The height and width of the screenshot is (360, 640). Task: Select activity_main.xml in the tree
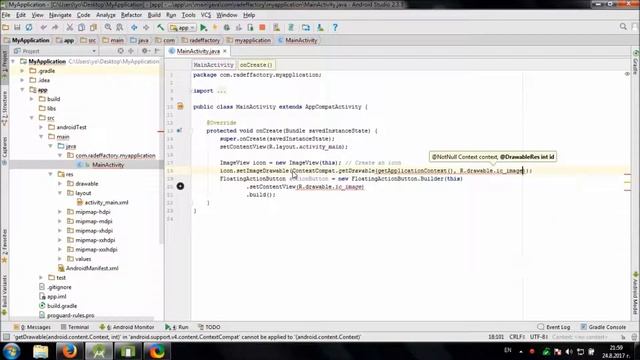pyautogui.click(x=106, y=202)
